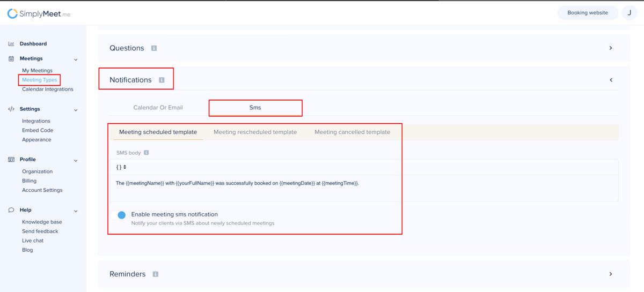Click the Help speech bubble icon
The width and height of the screenshot is (644, 292).
coord(11,210)
